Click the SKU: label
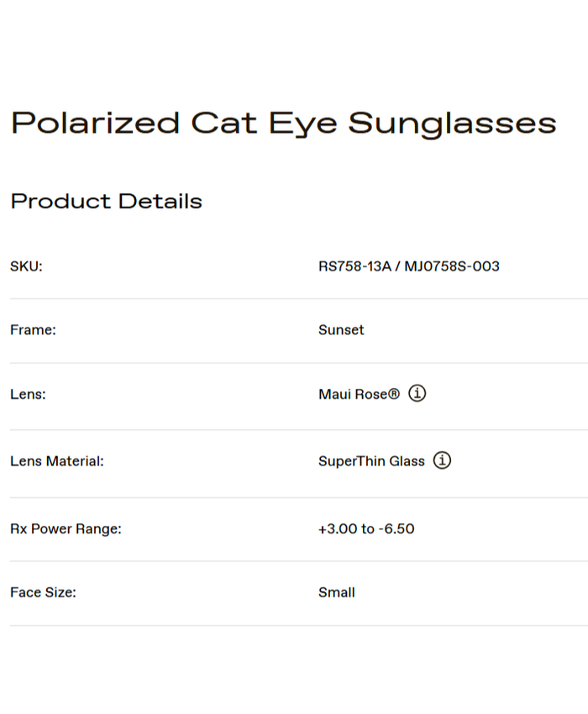Viewport: 588px width, 714px height. 26,266
